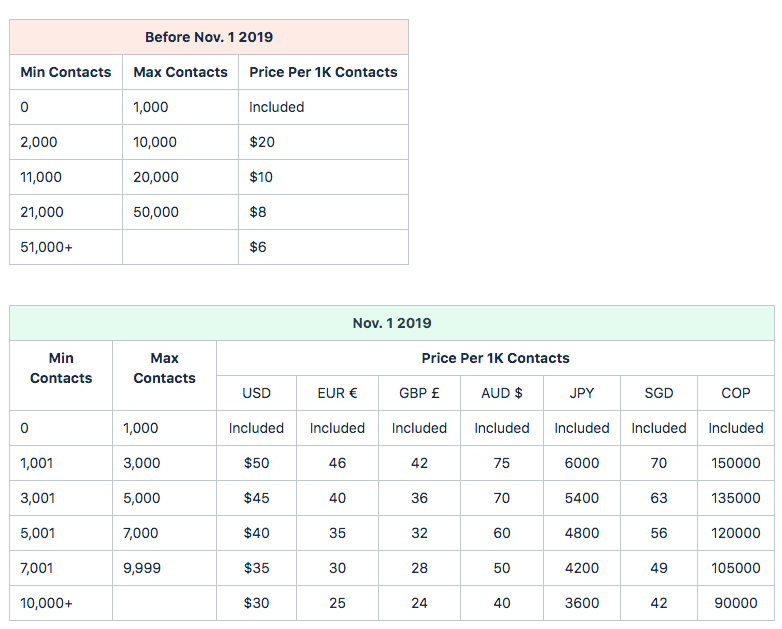Click the USD column header
Screen dimensions: 782x629
pos(256,393)
